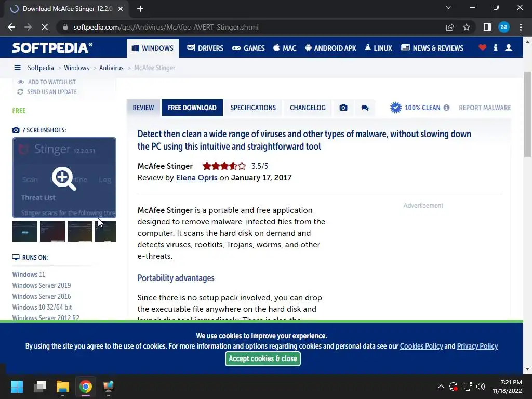
Task: Open the Privacy Policy link
Action: [x=477, y=346]
